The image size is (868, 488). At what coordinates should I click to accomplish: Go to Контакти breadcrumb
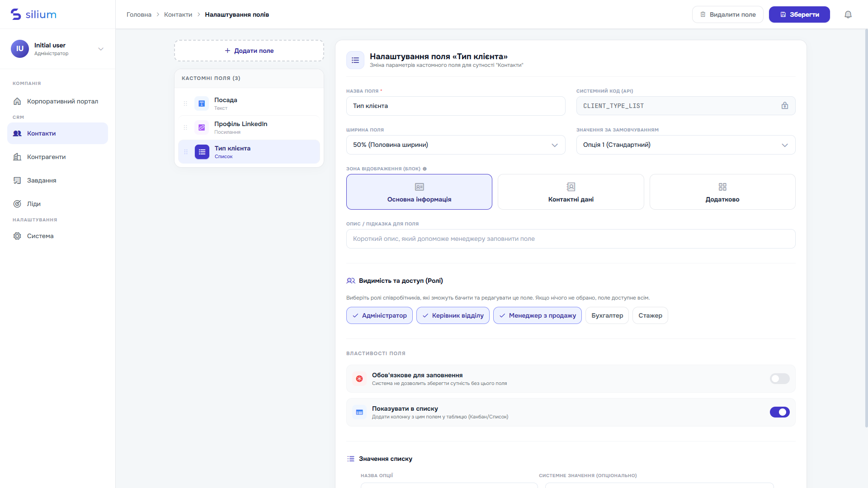178,14
